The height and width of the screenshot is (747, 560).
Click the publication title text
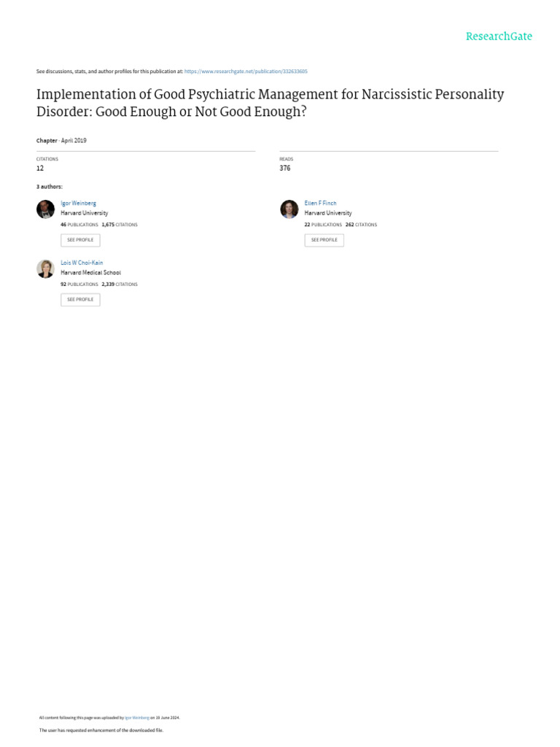(270, 102)
